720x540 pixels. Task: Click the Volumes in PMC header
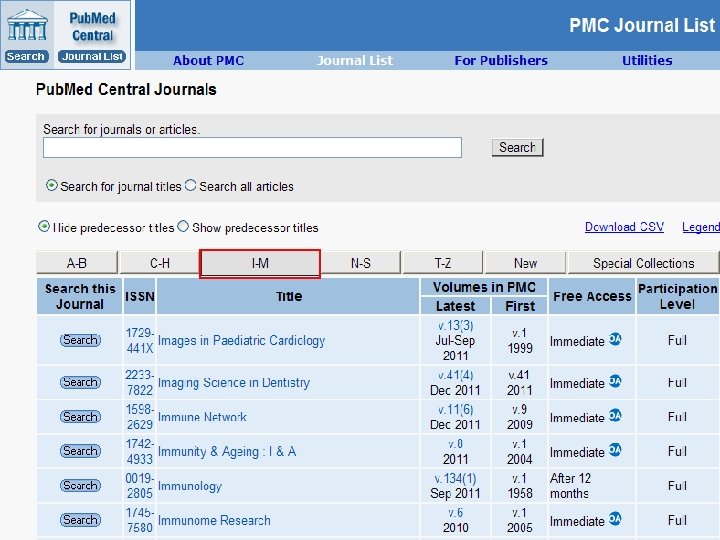pos(484,287)
